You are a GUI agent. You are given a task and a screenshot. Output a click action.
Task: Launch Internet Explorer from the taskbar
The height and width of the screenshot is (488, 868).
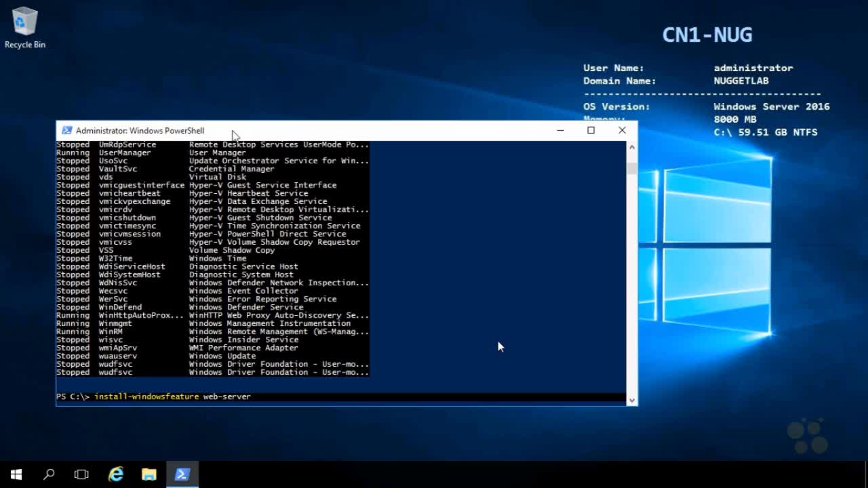pyautogui.click(x=116, y=474)
